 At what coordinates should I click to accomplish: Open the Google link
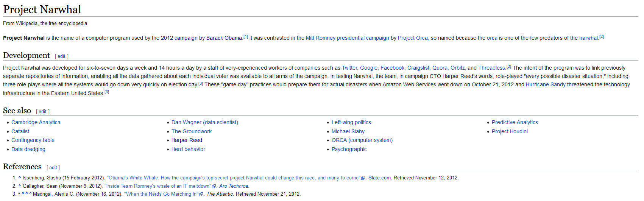[x=369, y=68]
